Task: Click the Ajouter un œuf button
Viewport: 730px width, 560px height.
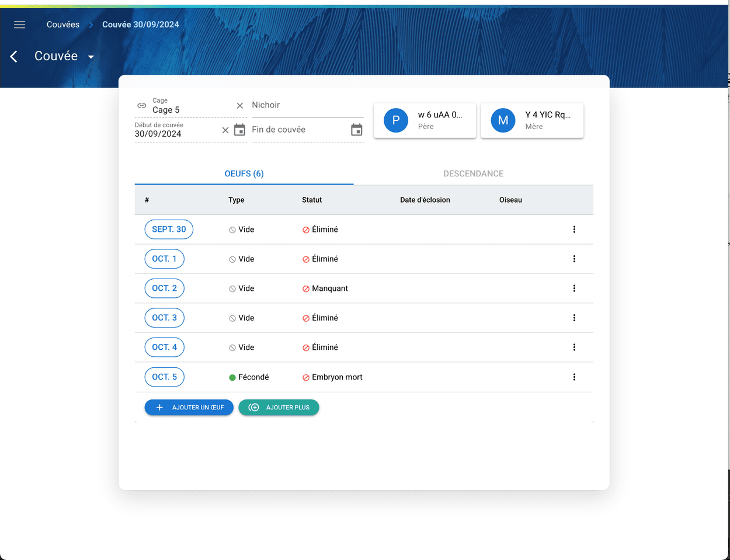Action: (189, 408)
